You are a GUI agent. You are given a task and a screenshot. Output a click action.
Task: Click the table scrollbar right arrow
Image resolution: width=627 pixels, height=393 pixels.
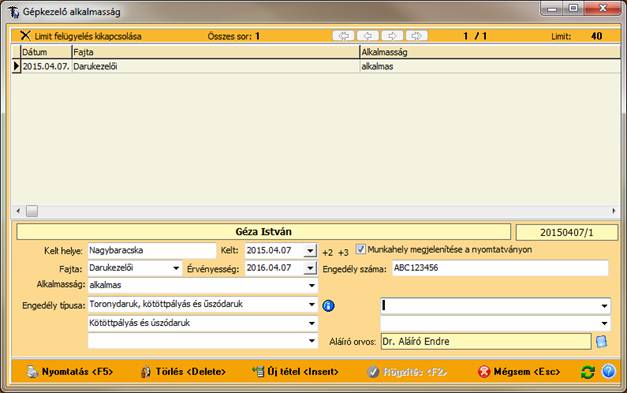pos(614,211)
